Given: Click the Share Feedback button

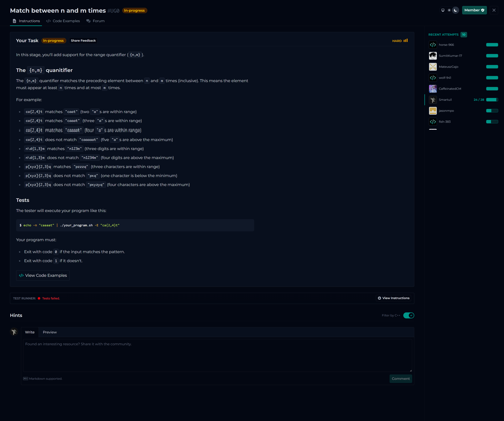Looking at the screenshot, I should pos(83,41).
